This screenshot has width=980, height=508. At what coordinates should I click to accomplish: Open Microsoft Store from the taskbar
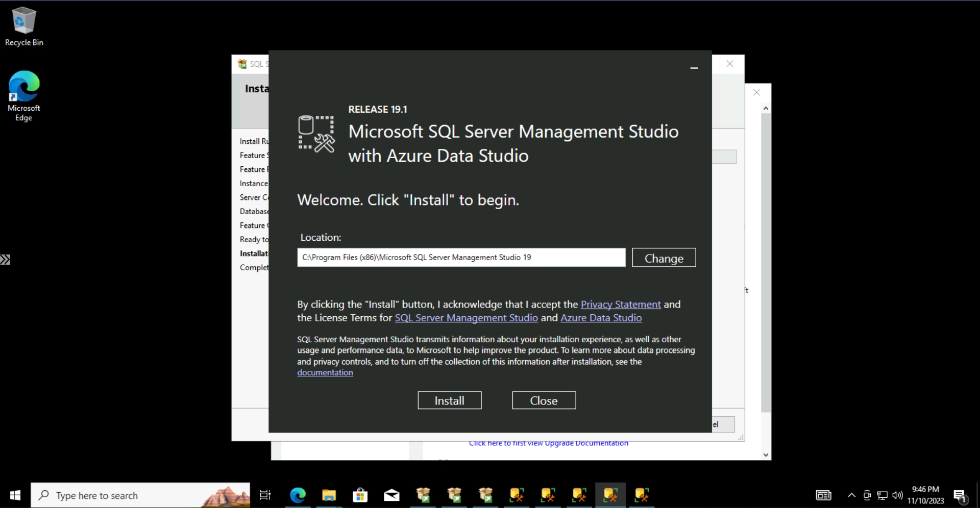(360, 495)
